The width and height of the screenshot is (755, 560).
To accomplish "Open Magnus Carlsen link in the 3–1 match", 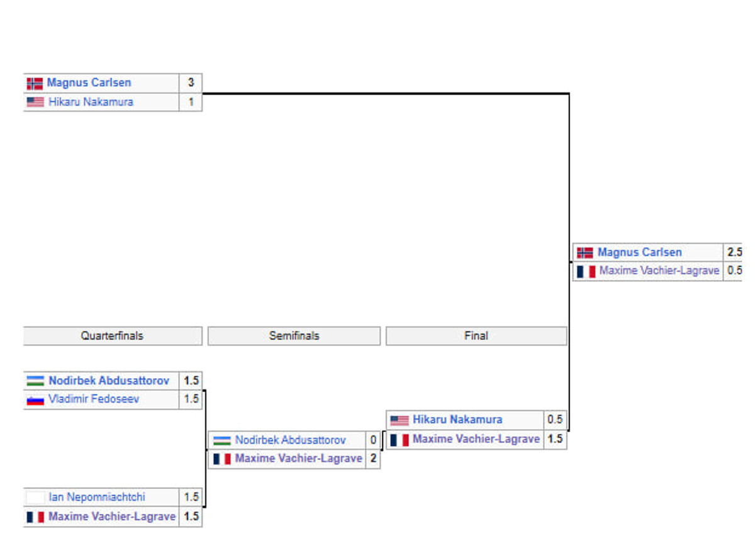I will [89, 83].
